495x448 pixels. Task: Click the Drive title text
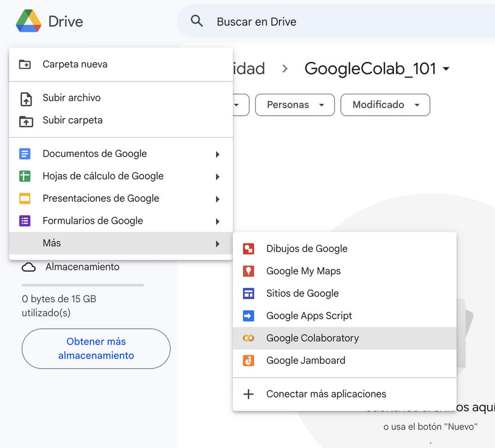[x=66, y=22]
